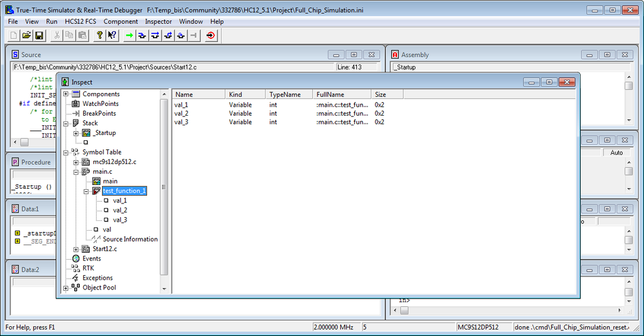The image size is (644, 336).
Task: Open the View menu
Action: (32, 21)
